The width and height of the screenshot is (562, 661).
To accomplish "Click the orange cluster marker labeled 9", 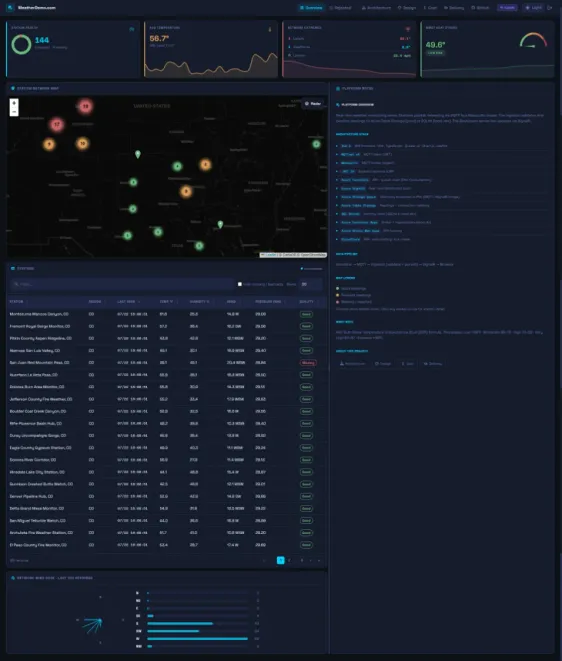I will (x=49, y=145).
